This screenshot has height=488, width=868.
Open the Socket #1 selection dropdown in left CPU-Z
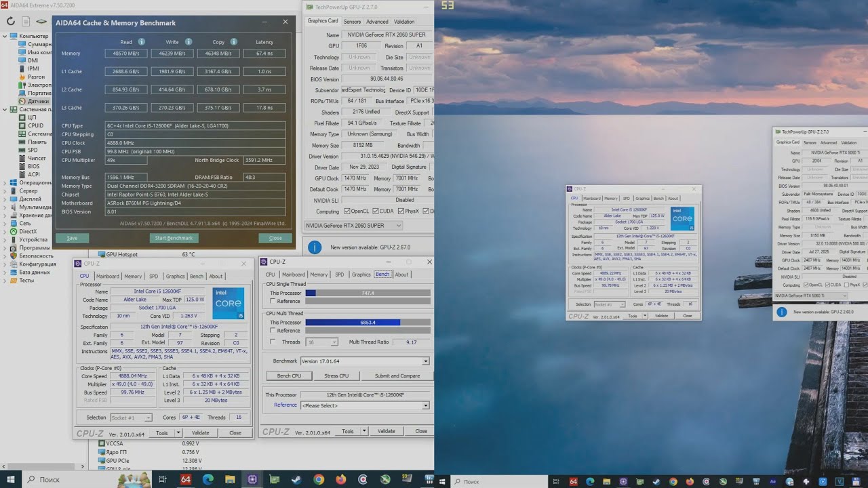click(x=131, y=418)
